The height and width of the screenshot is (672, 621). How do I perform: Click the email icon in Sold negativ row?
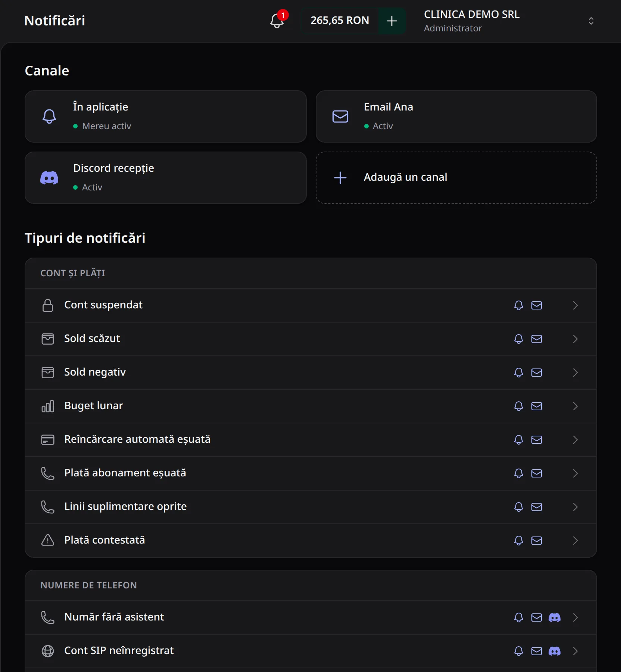[537, 373]
